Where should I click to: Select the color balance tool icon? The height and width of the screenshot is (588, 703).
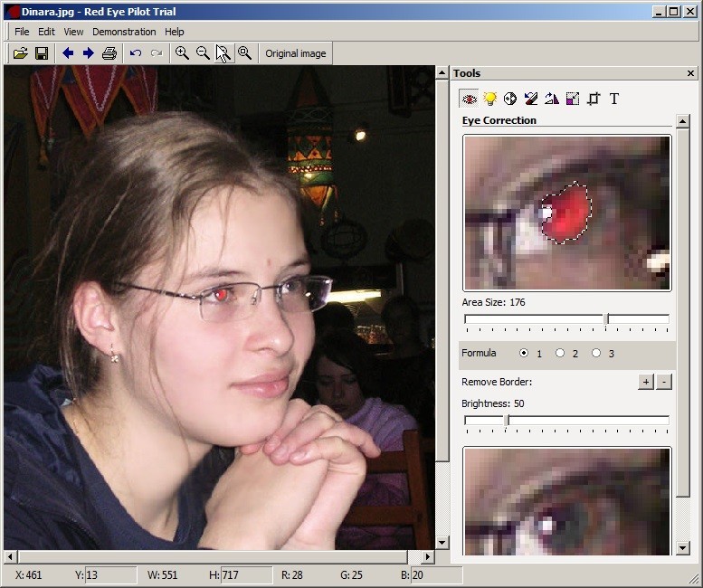(510, 99)
